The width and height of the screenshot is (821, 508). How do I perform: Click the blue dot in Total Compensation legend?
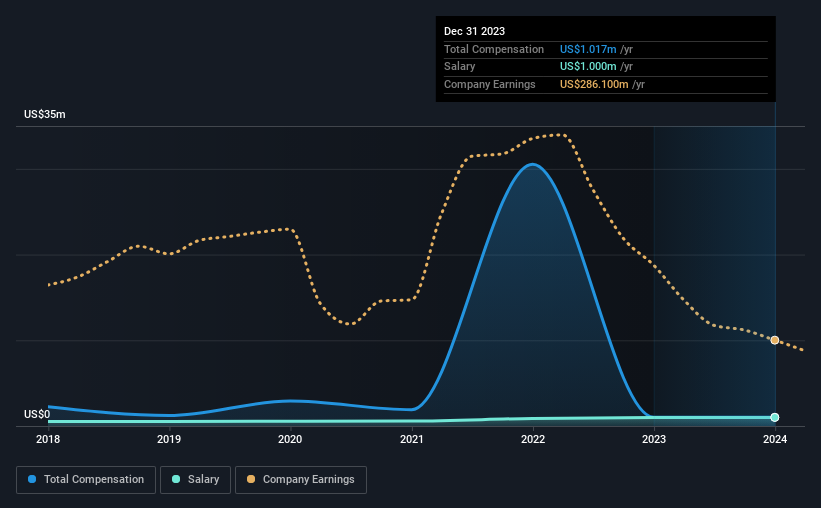(32, 479)
